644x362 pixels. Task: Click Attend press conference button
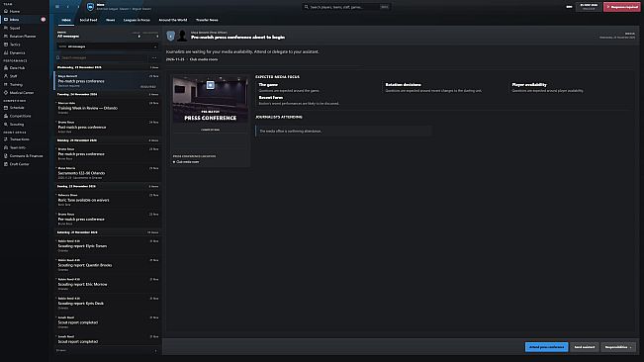tap(547, 347)
